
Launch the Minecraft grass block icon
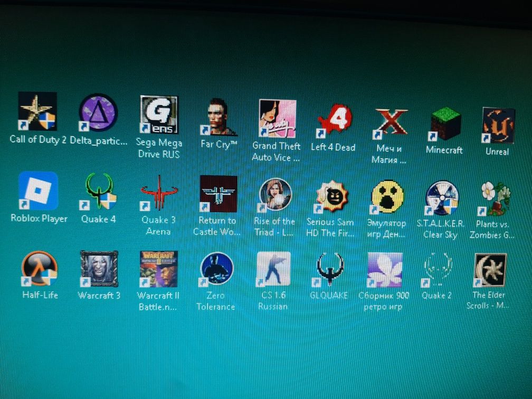click(445, 124)
